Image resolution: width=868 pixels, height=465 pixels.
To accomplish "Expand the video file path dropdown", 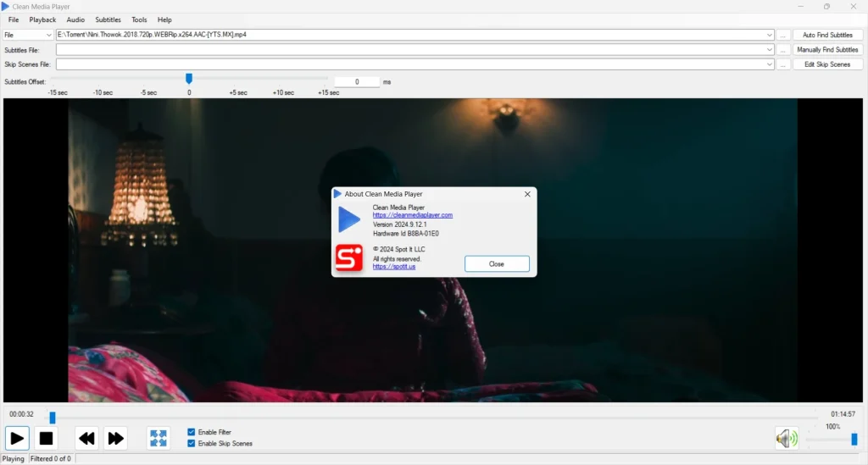I will (770, 35).
